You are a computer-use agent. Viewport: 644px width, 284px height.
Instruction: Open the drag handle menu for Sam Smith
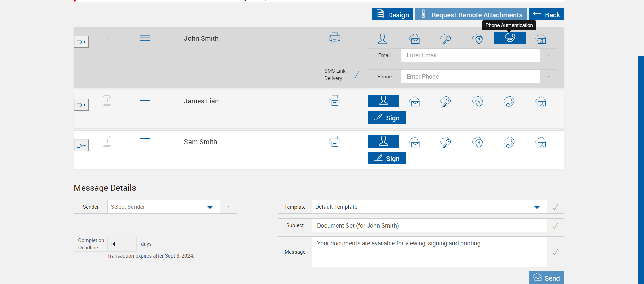pyautogui.click(x=145, y=141)
